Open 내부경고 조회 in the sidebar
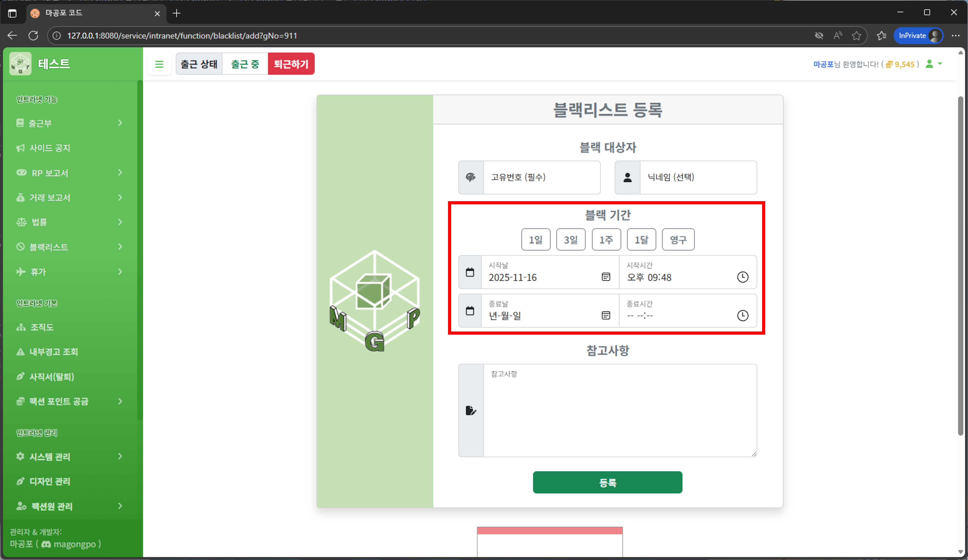The image size is (968, 560). [53, 352]
